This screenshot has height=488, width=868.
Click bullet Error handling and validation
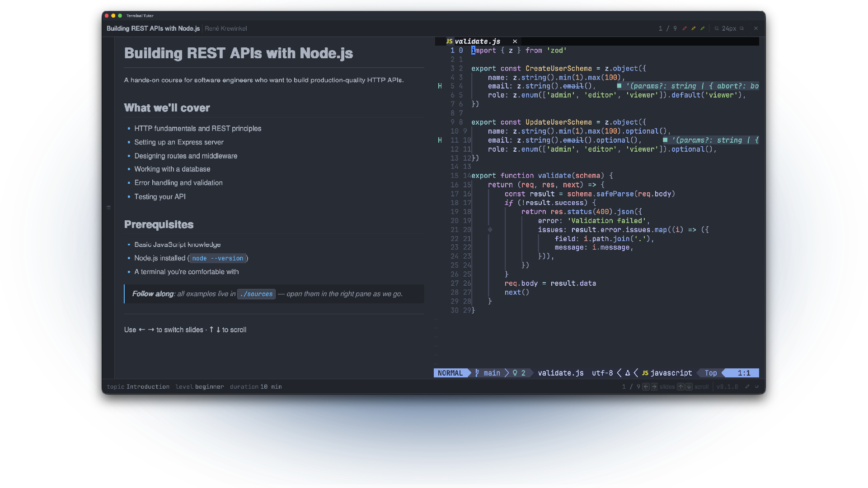(178, 183)
